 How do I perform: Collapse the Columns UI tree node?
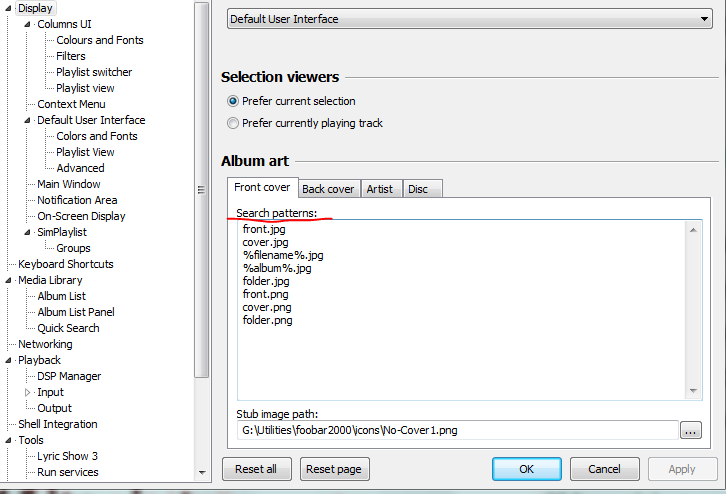(28, 24)
